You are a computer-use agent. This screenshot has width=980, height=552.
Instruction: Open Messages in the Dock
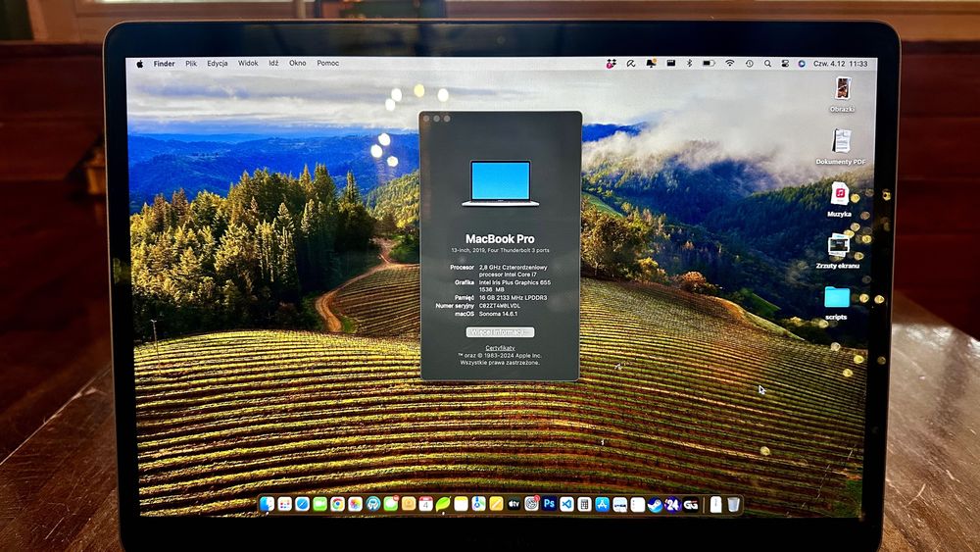point(391,503)
